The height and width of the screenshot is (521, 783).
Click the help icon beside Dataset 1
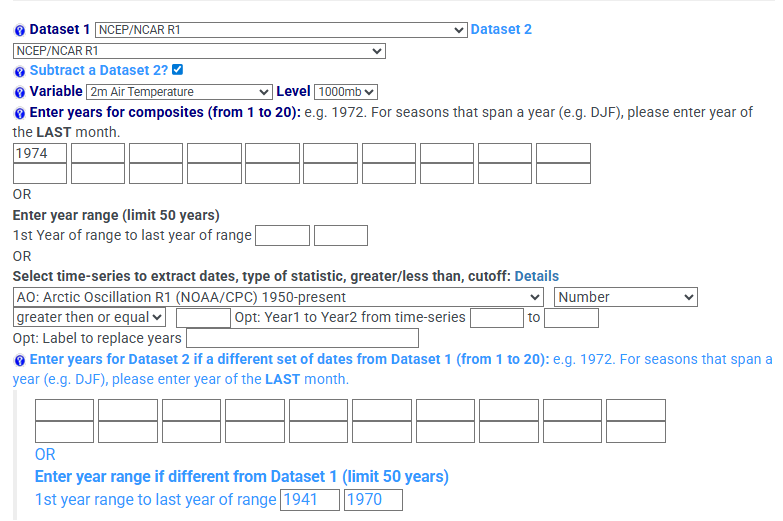[x=20, y=31]
